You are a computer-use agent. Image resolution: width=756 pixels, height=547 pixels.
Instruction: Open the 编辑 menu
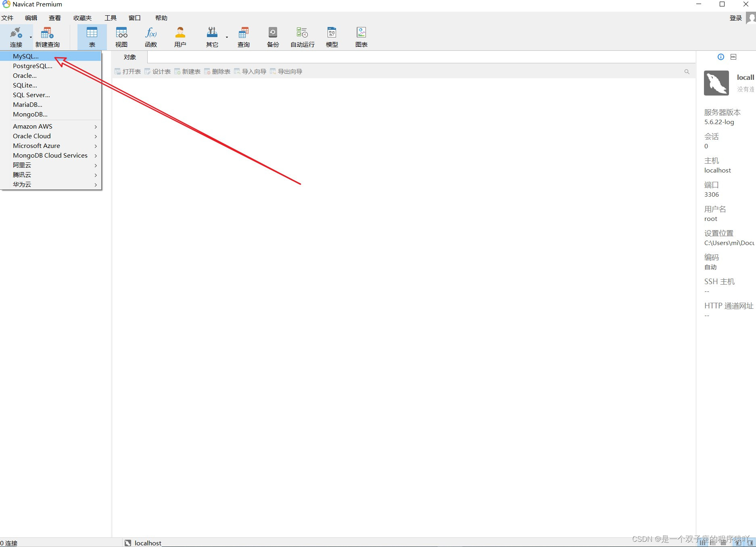point(31,18)
